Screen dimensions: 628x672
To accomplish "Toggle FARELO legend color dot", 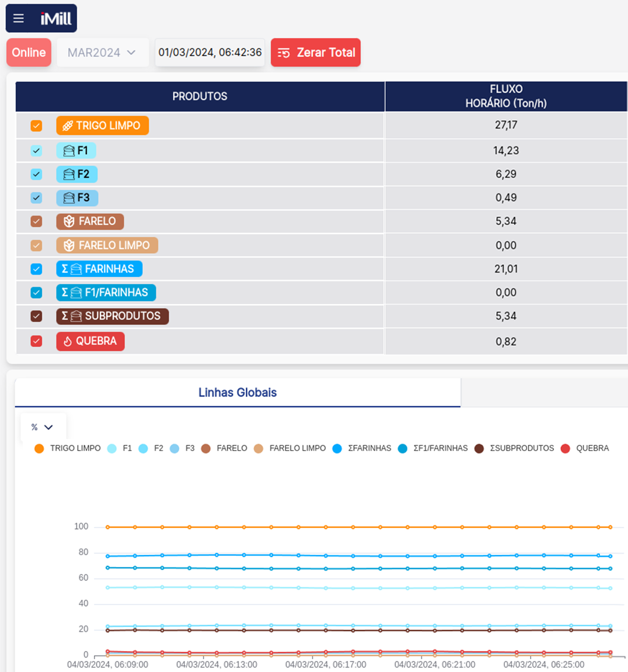I will tap(205, 449).
